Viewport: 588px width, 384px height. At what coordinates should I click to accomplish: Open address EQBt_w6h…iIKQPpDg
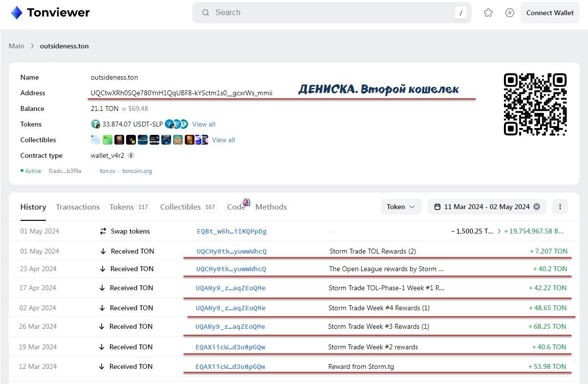[x=232, y=231]
